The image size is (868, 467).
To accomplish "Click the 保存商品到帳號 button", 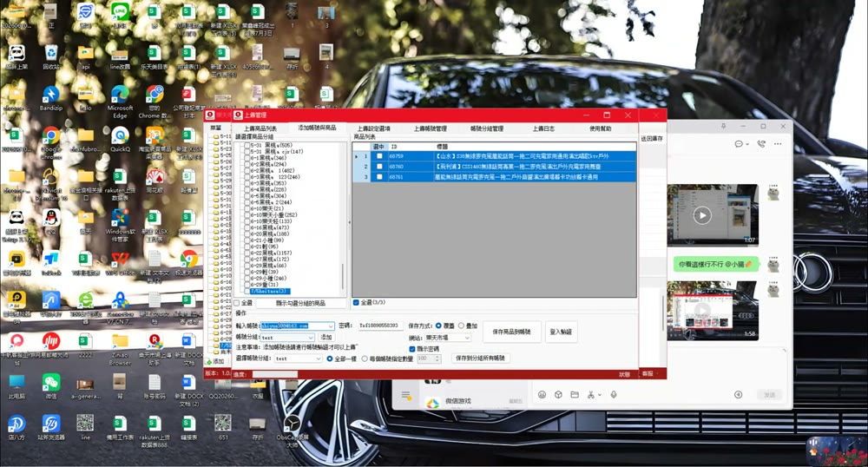I will click(511, 332).
